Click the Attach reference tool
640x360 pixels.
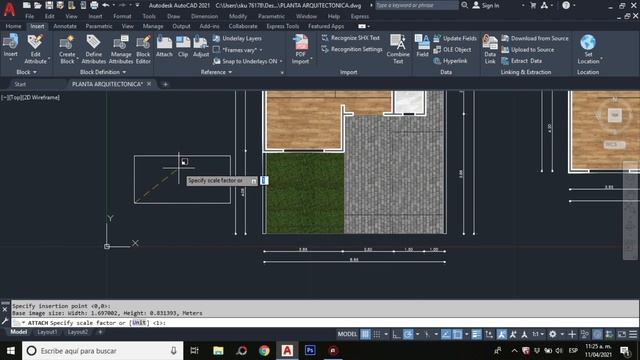tap(164, 46)
